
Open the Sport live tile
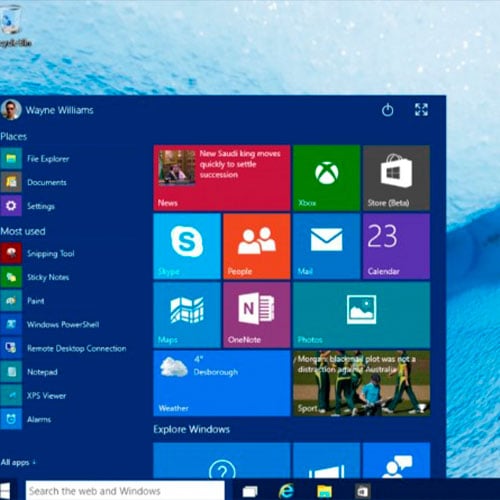point(362,383)
